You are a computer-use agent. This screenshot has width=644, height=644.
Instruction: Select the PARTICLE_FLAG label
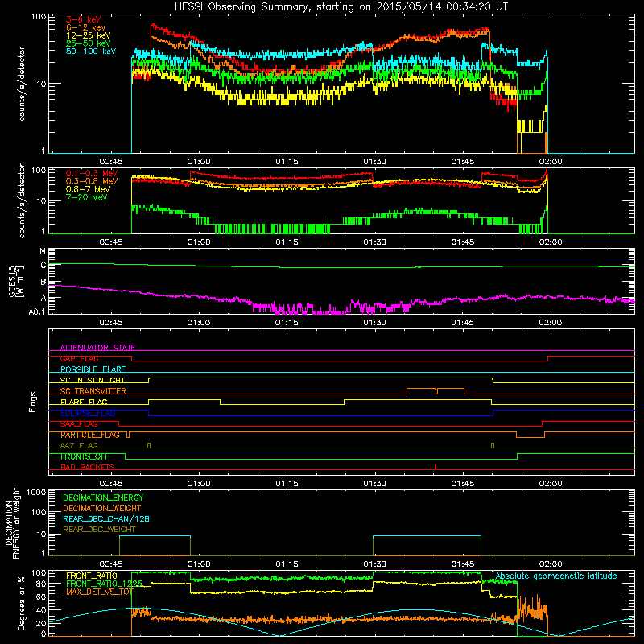pyautogui.click(x=90, y=435)
